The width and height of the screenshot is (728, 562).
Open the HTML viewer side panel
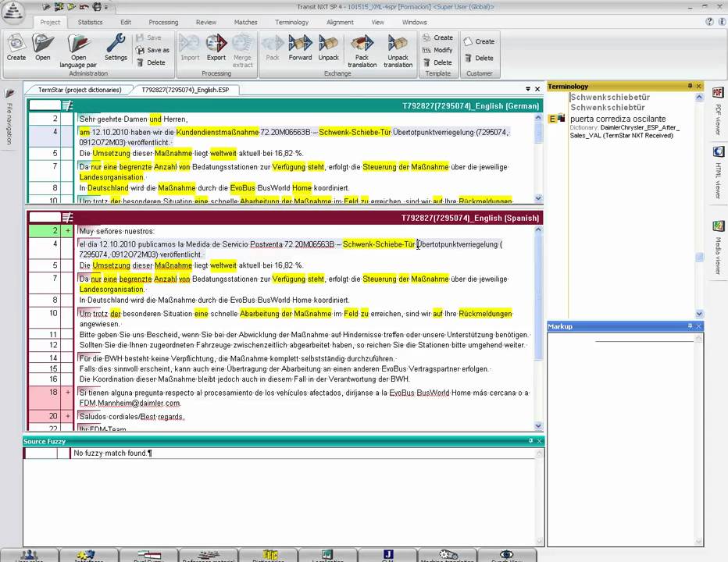coord(719,173)
